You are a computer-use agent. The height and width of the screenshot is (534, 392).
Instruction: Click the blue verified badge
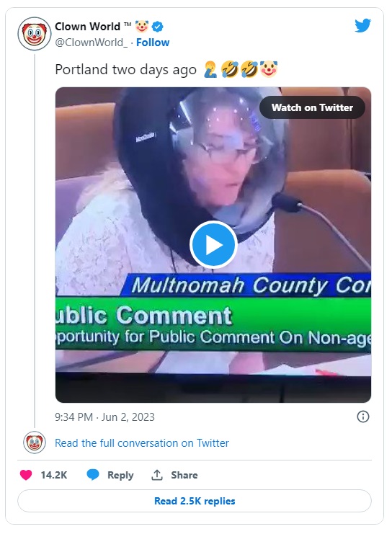pos(157,27)
